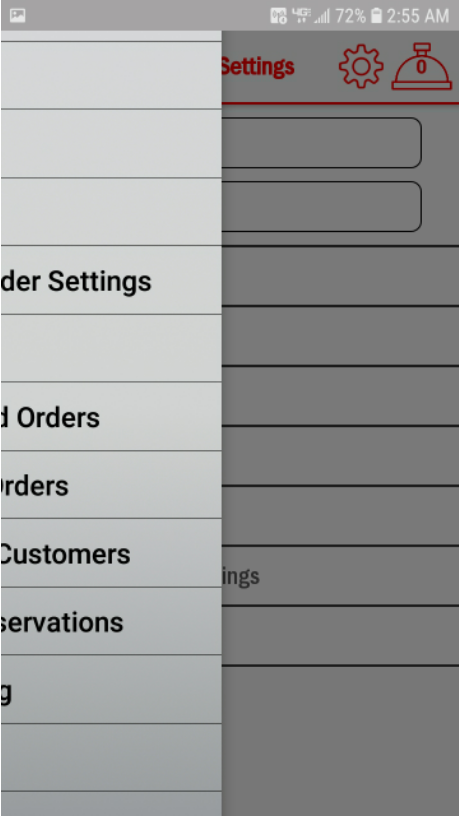This screenshot has width=459, height=816.
Task: Tap the 4G LTE network indicator
Action: (301, 16)
